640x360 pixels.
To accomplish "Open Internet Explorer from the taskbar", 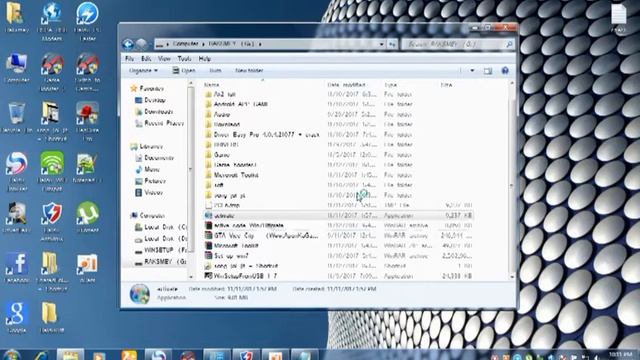I will [41, 355].
